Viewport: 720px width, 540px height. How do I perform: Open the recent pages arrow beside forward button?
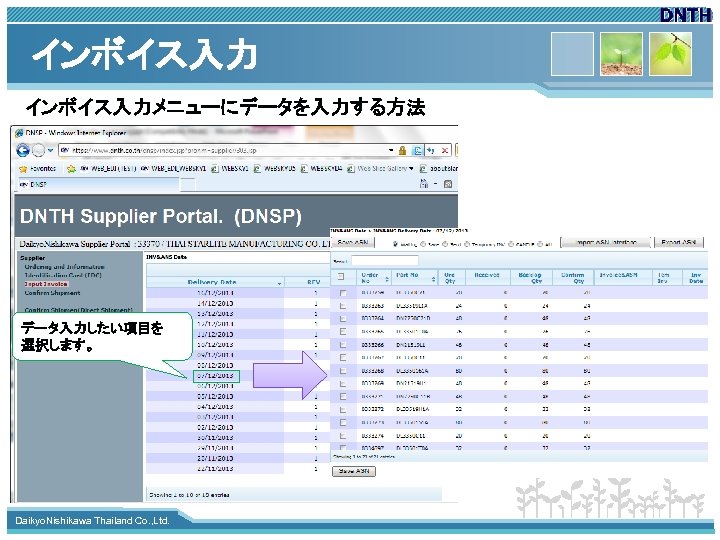point(51,151)
